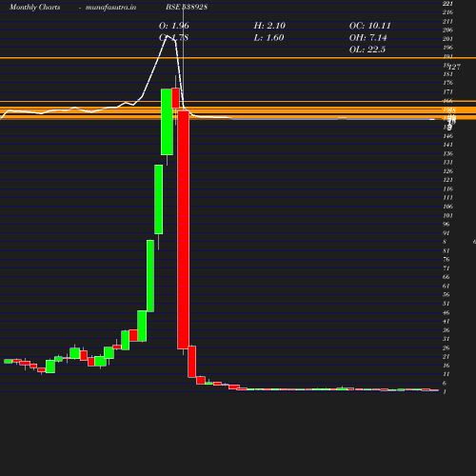Select the 'OL: 22.5' value
This screenshot has width=476, height=476.
tap(367, 50)
